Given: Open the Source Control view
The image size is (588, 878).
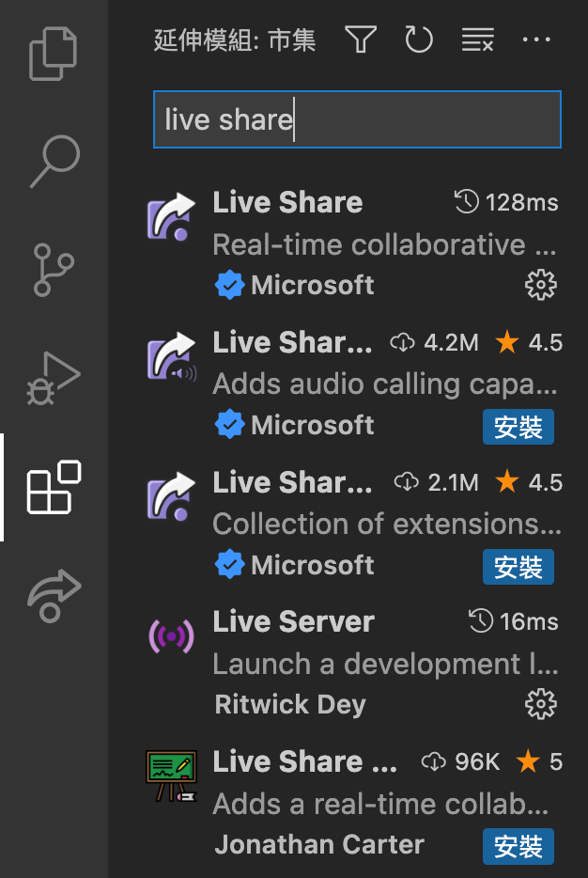Looking at the screenshot, I should pyautogui.click(x=54, y=270).
